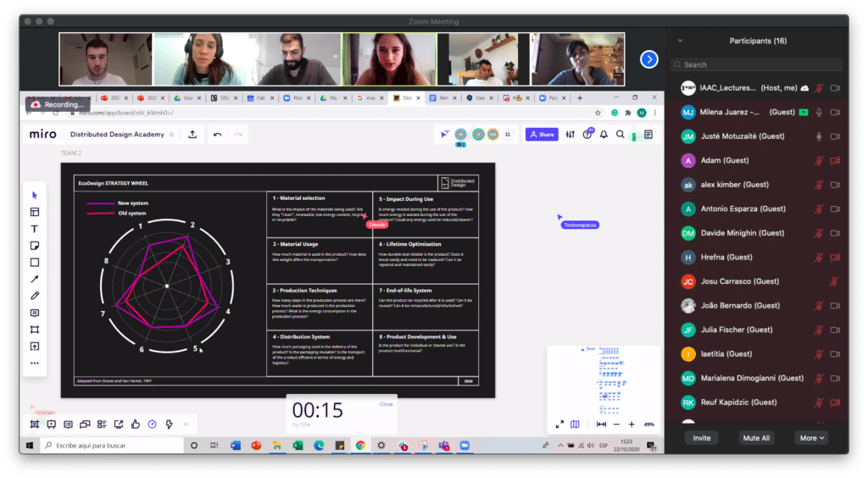Screen dimensions: 868x478
Task: Click the export board upload icon
Action: coord(192,134)
